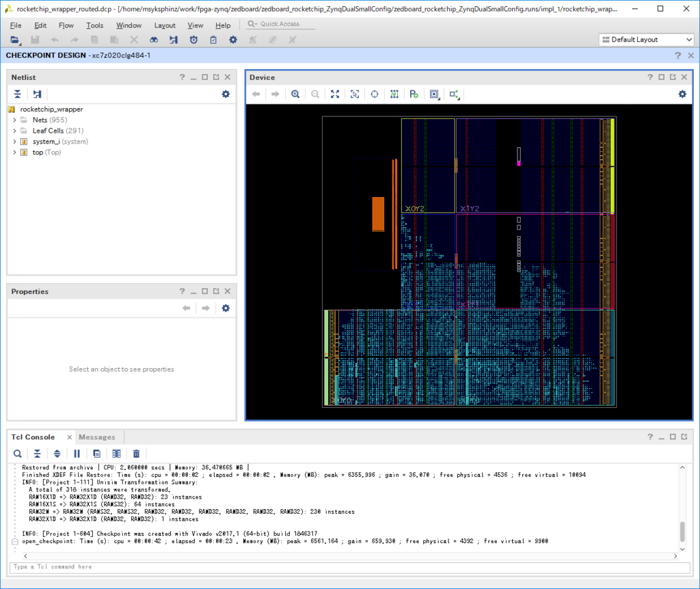
Task: Pause Tcl Console output
Action: 77,454
